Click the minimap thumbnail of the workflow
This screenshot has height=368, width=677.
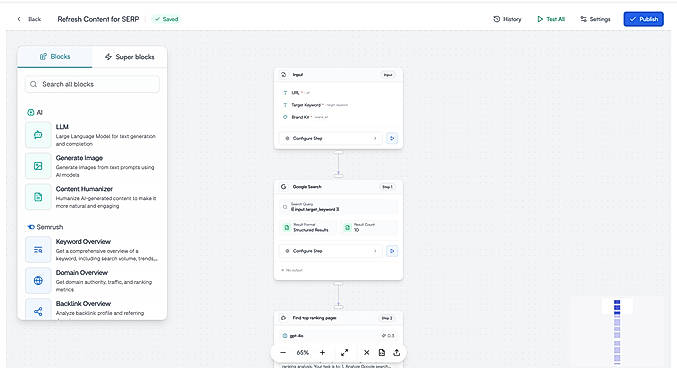click(x=617, y=330)
